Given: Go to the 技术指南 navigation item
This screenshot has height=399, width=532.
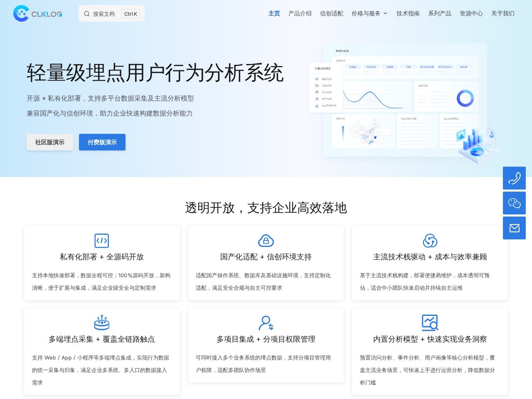Looking at the screenshot, I should (408, 13).
